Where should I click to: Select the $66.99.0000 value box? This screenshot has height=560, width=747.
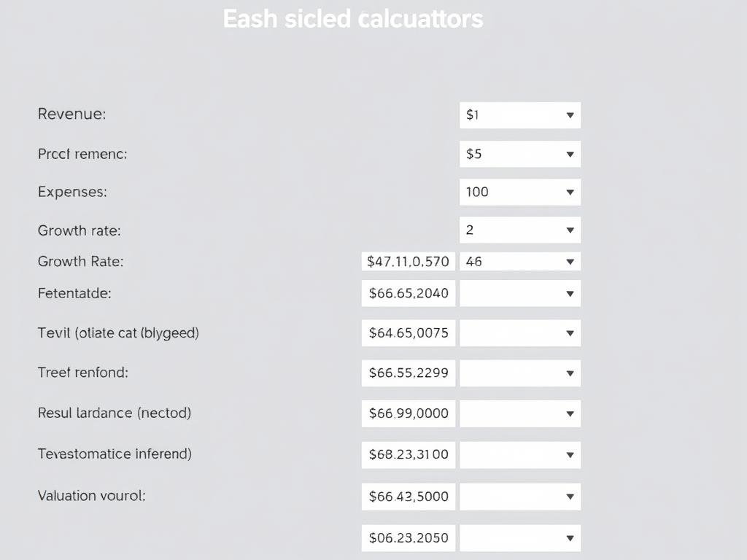click(x=408, y=413)
